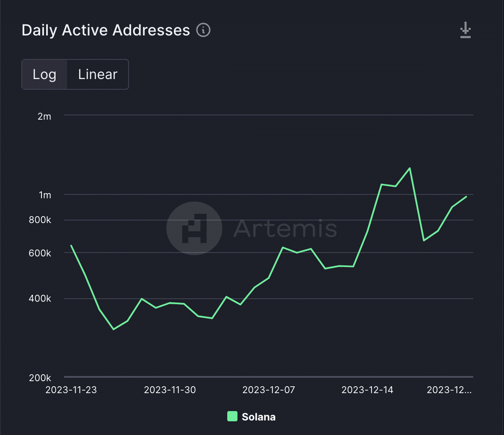Click the Daily Active Addresses title

[106, 30]
